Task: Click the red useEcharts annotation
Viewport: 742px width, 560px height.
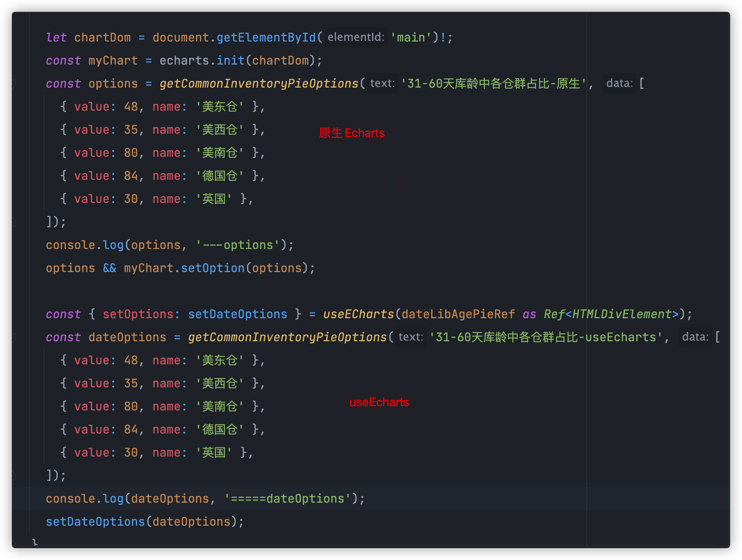Action: pos(379,403)
